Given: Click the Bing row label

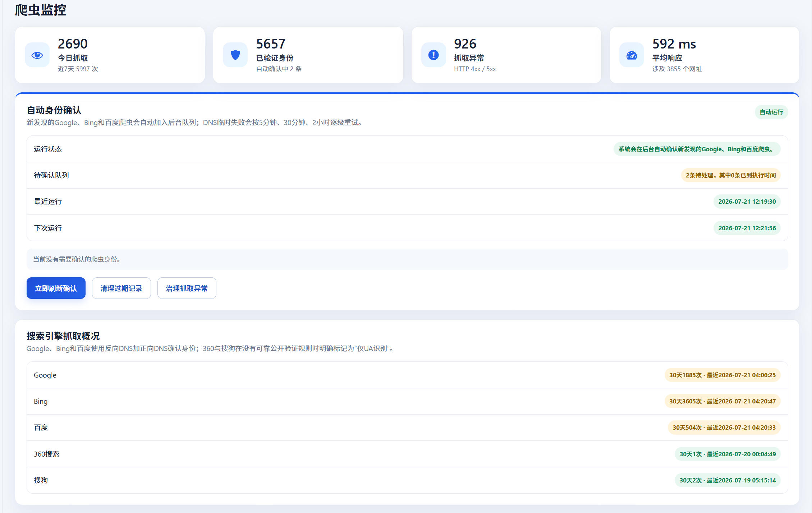Looking at the screenshot, I should [x=41, y=401].
